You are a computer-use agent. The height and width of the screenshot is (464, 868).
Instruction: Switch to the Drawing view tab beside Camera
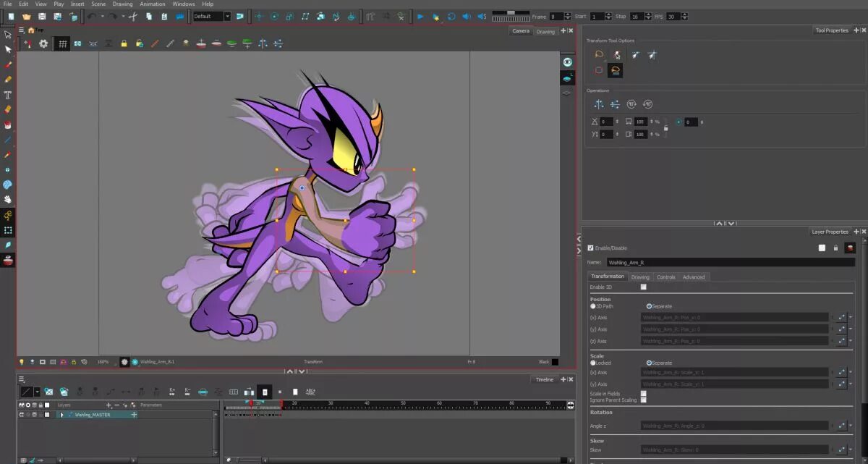point(546,31)
